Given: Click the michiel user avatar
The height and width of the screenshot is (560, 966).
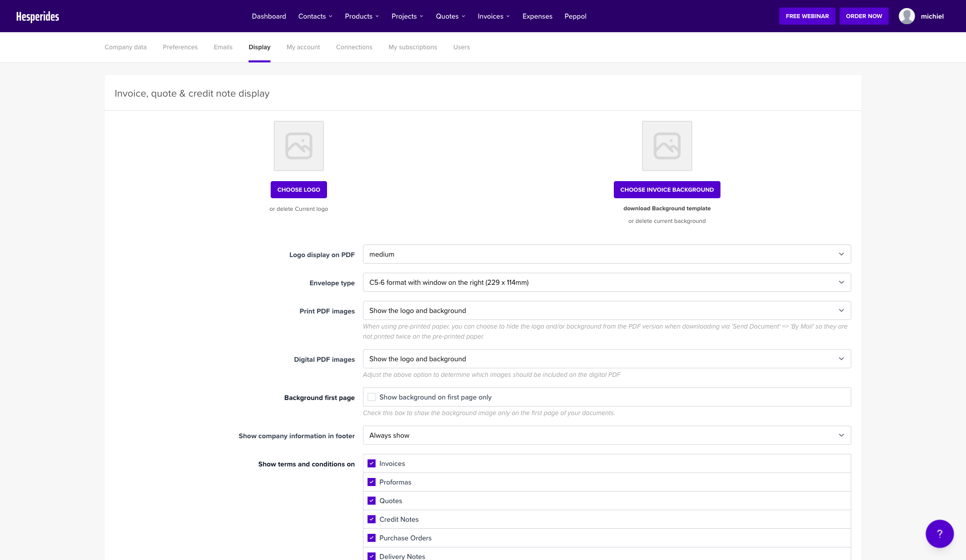Looking at the screenshot, I should (907, 16).
